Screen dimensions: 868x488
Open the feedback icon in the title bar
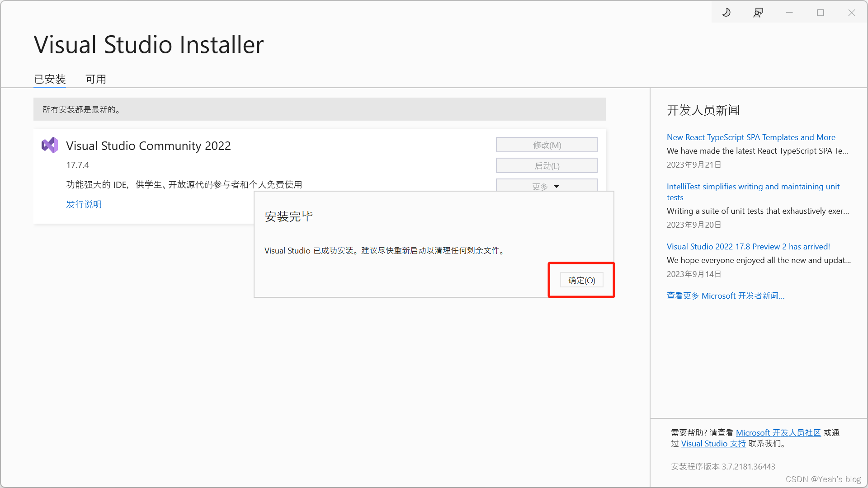pyautogui.click(x=759, y=12)
